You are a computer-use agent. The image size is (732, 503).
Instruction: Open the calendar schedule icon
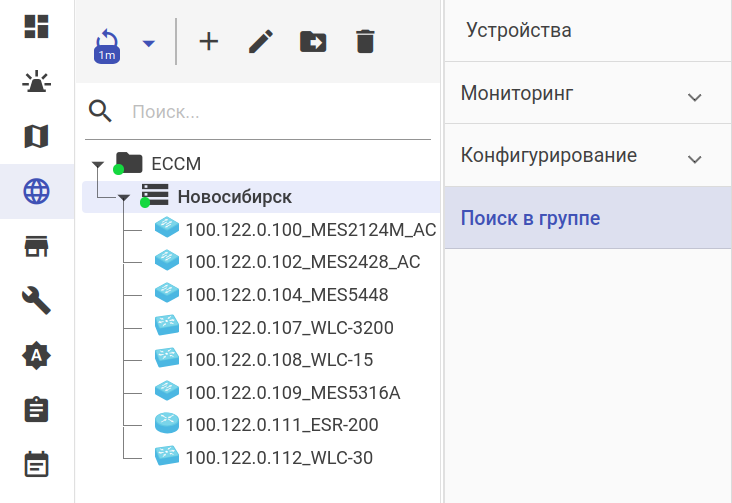click(x=37, y=464)
